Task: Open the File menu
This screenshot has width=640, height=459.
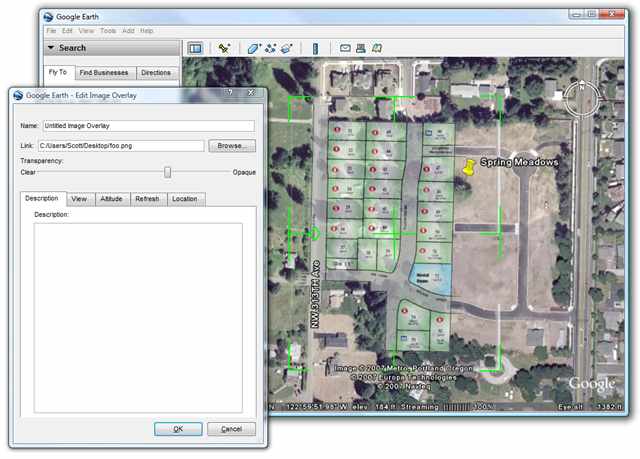Action: click(51, 31)
